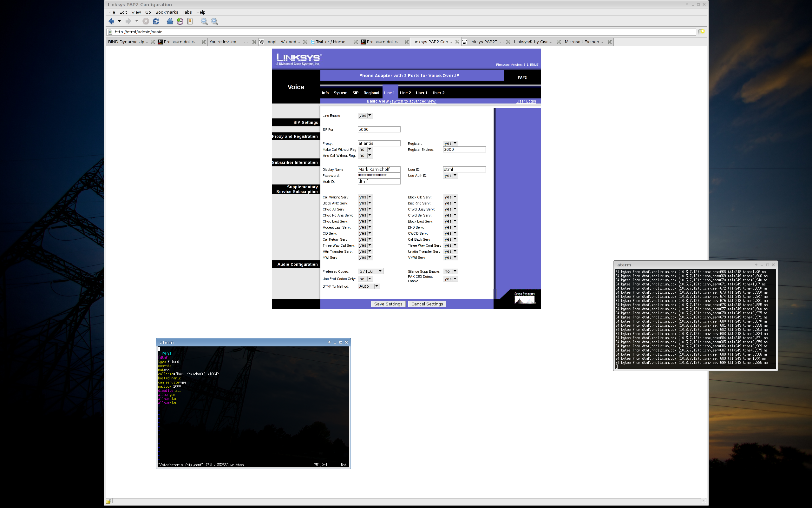This screenshot has height=508, width=812.
Task: Close the Linksys PAP2T tab
Action: coord(508,42)
